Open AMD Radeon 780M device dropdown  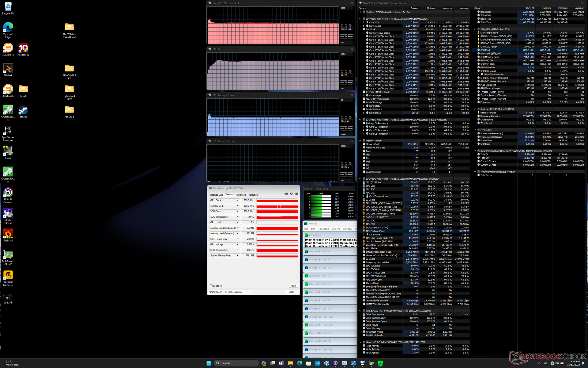[250, 292]
